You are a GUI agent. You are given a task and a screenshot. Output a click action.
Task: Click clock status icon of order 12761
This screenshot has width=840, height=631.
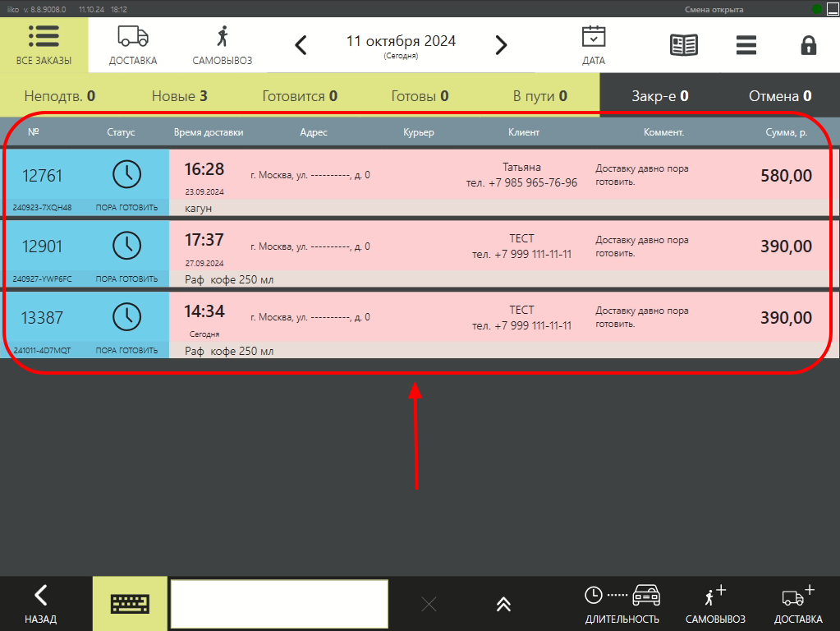tap(127, 174)
